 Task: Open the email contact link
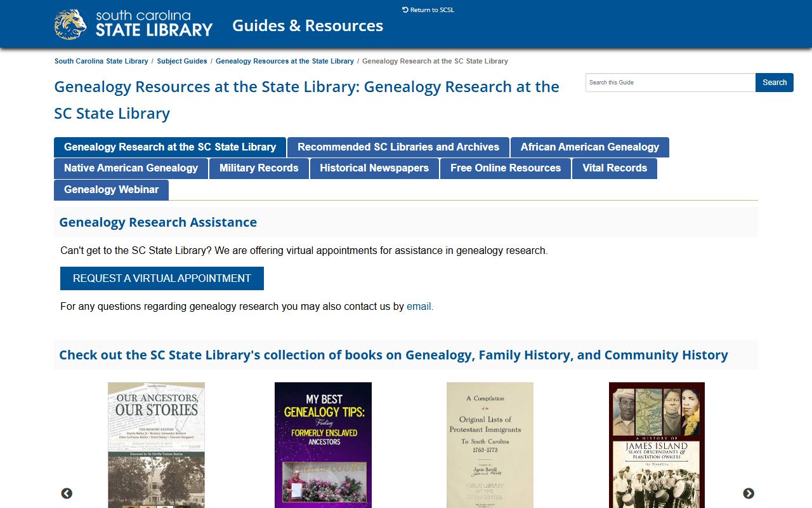pyautogui.click(x=420, y=306)
